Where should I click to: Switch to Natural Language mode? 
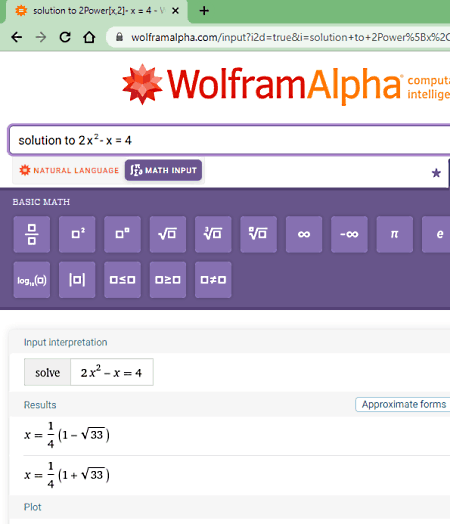pyautogui.click(x=69, y=170)
